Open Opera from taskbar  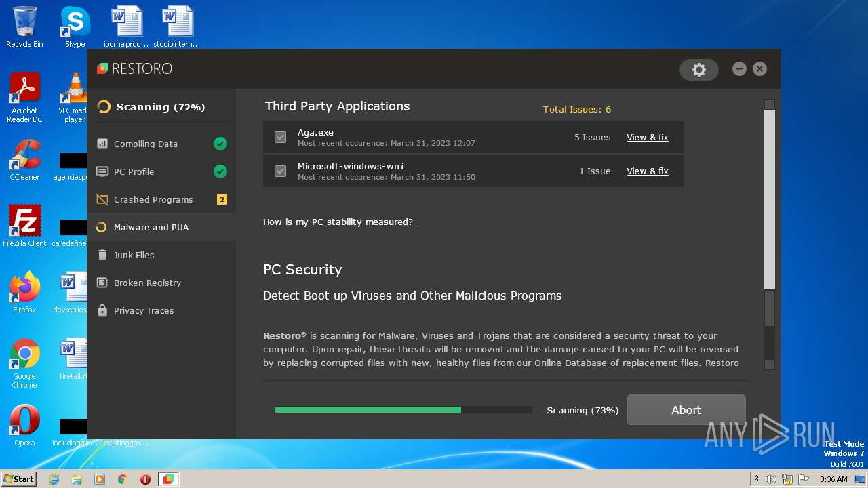coord(145,479)
